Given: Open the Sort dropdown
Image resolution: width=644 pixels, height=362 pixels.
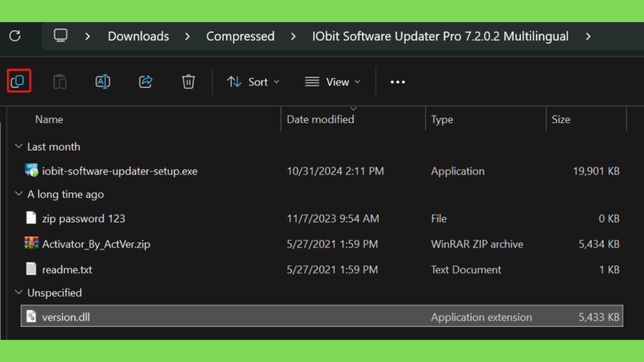Looking at the screenshot, I should click(x=253, y=82).
